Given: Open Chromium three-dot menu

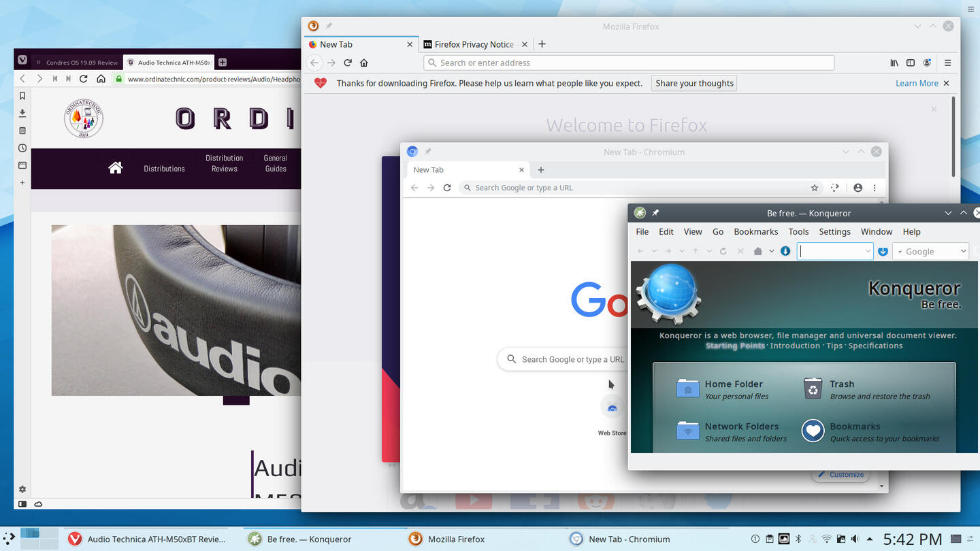Looking at the screenshot, I should (875, 188).
